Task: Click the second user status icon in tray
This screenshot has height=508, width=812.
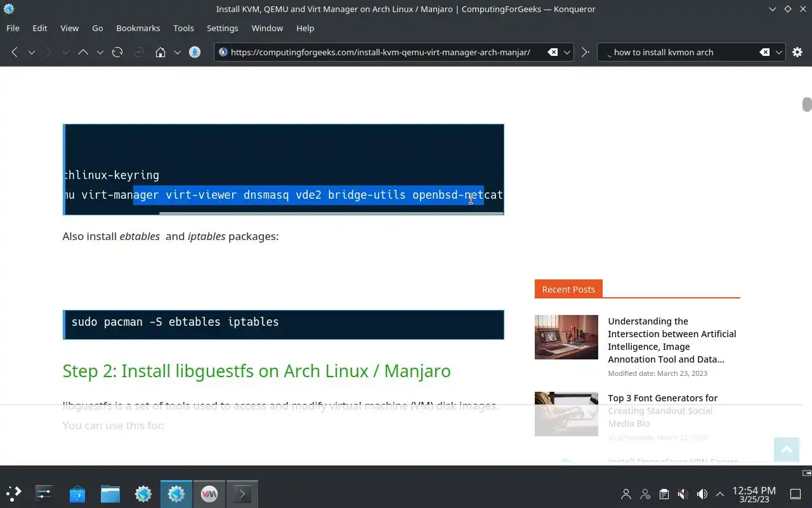Action: [x=645, y=493]
